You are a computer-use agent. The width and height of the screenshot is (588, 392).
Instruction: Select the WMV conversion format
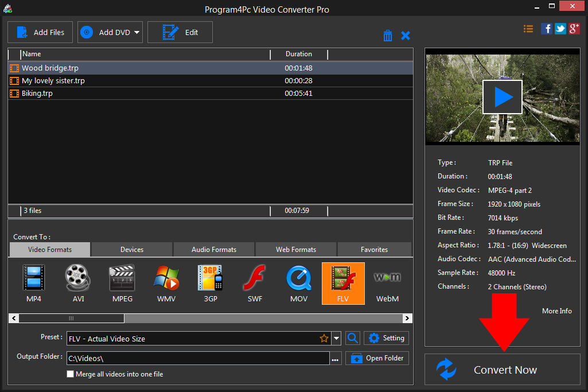166,283
